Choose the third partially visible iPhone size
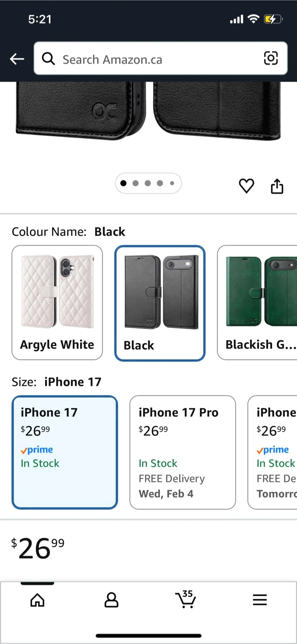 (x=273, y=452)
